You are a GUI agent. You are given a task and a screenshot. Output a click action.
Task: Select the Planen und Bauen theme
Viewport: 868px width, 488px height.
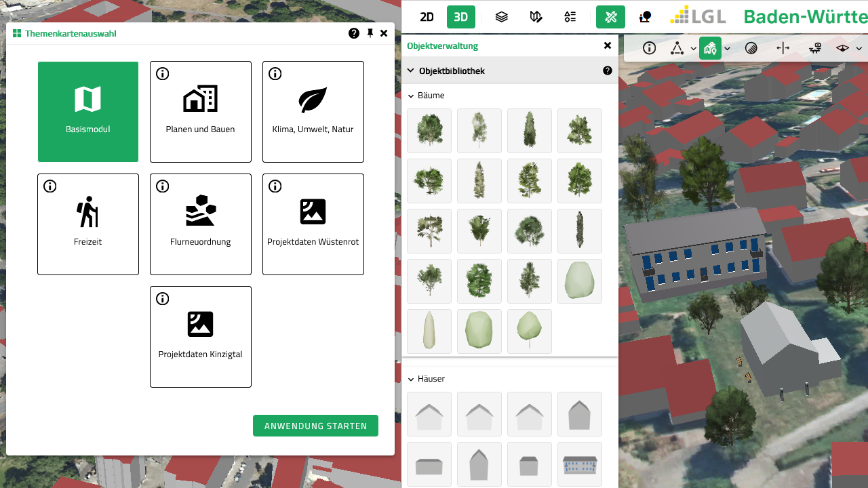point(200,112)
